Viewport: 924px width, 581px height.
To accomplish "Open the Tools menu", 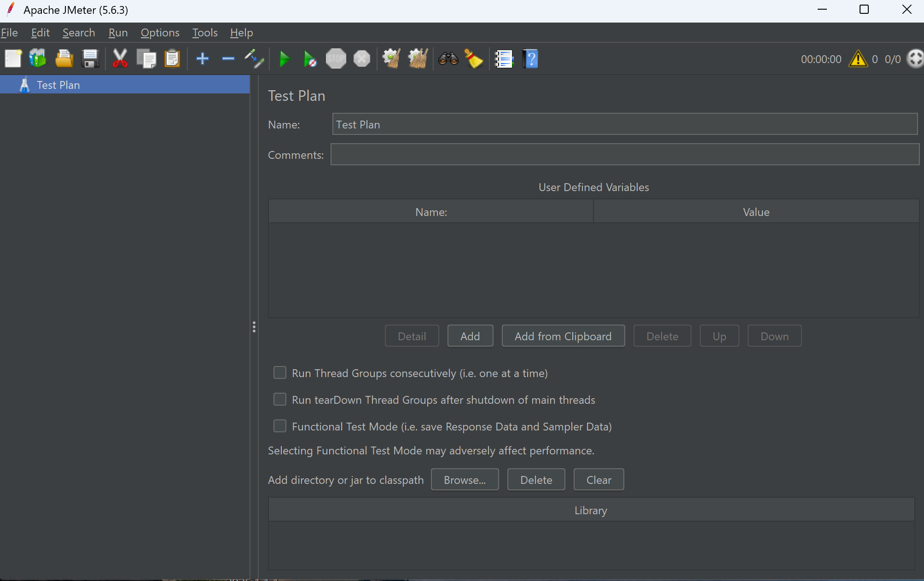I will 204,33.
